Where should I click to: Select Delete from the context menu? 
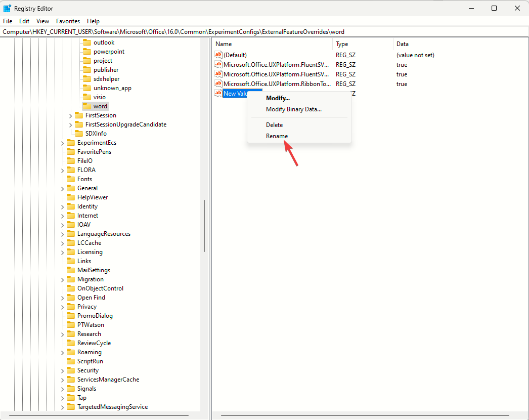click(274, 124)
